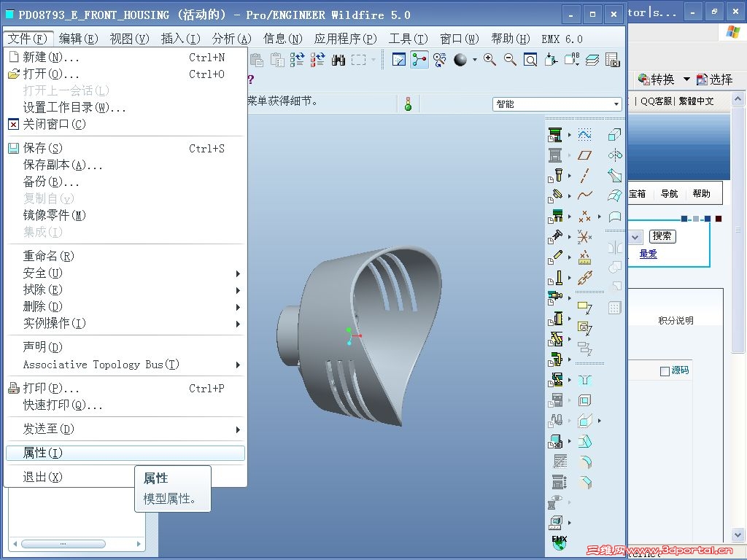
Task: Expand the EMX mold base flyout arrow
Action: pos(569,135)
